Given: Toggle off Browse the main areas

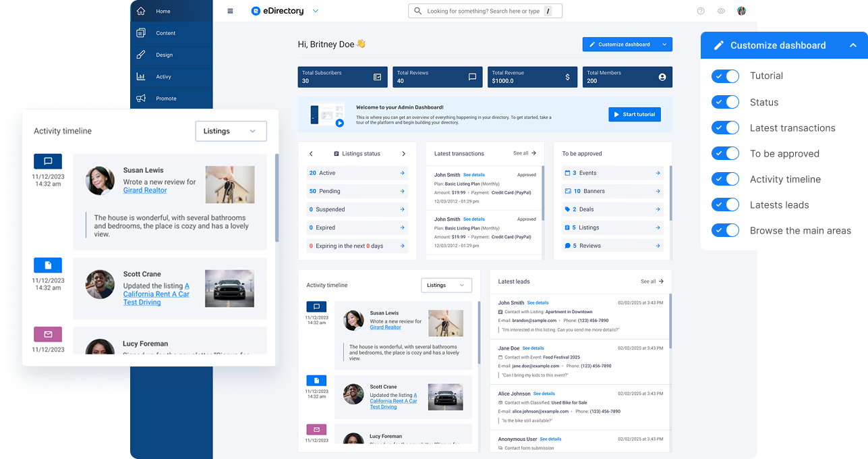Looking at the screenshot, I should click(x=725, y=231).
